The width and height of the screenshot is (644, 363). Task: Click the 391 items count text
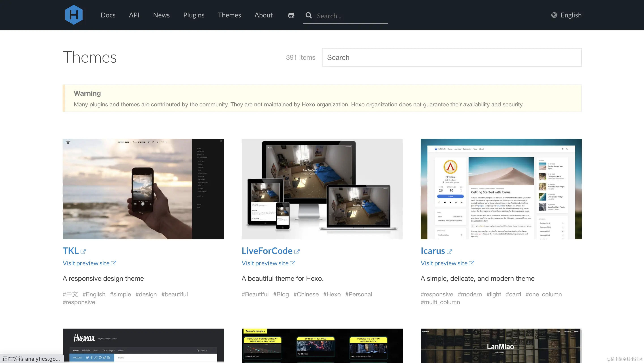coord(301,57)
